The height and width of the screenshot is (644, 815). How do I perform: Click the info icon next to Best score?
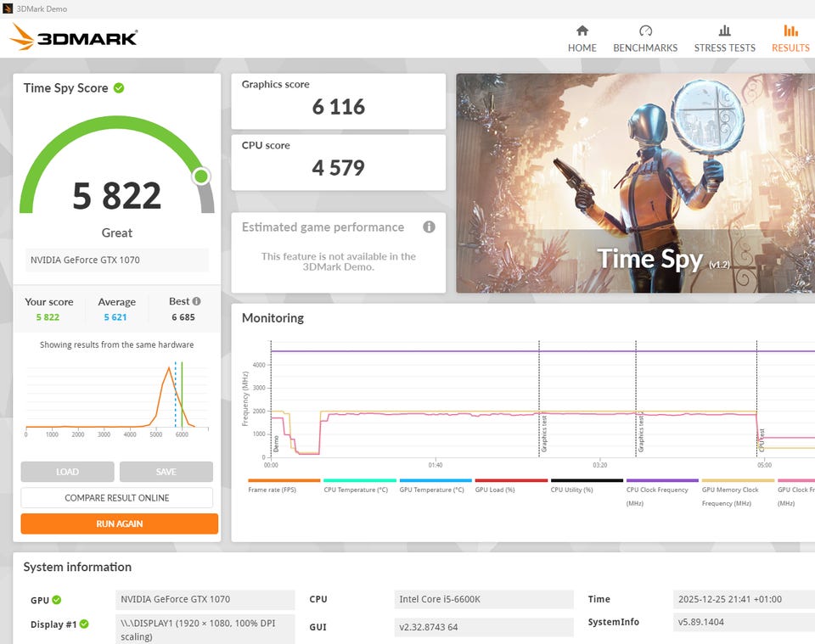[x=196, y=301]
